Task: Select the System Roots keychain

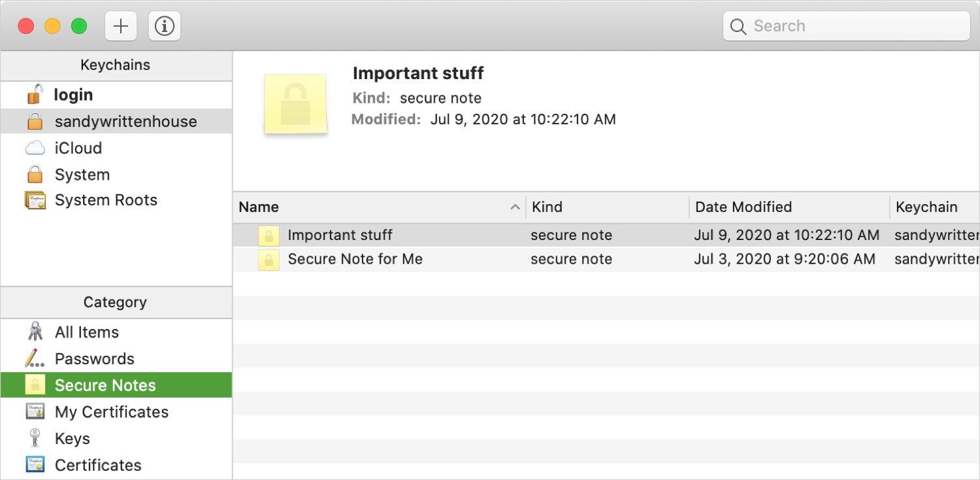Action: (x=116, y=200)
